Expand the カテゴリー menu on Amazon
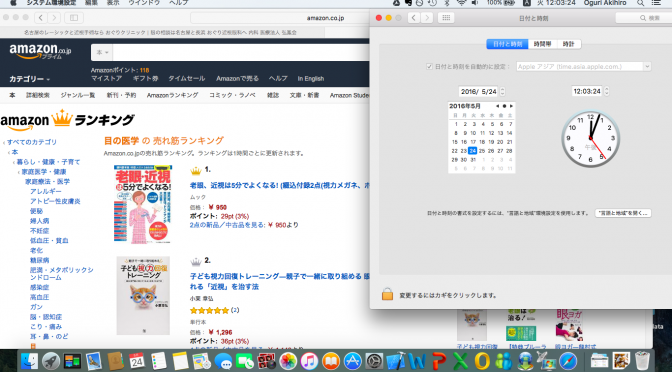 [30, 79]
